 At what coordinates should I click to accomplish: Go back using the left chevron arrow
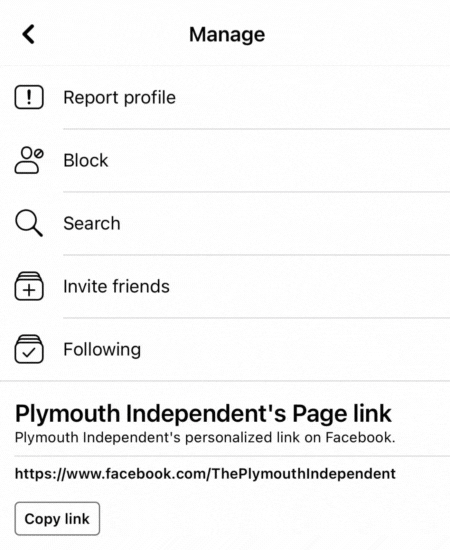coord(29,34)
